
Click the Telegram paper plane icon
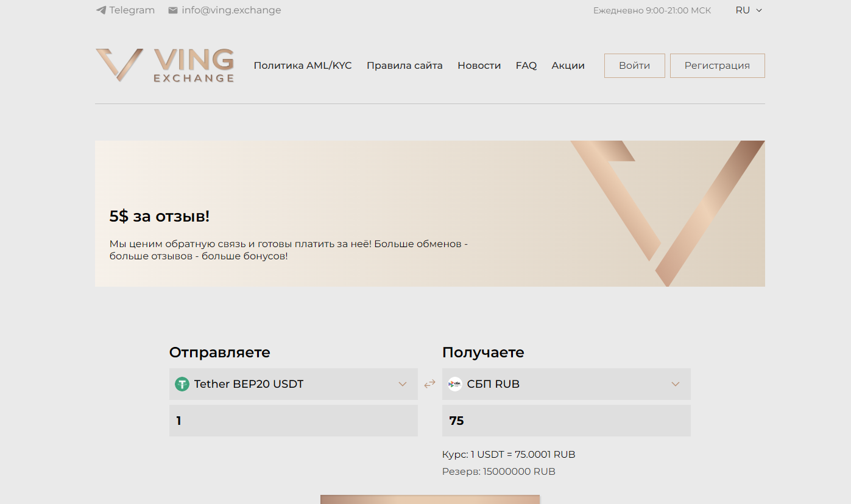(x=101, y=10)
